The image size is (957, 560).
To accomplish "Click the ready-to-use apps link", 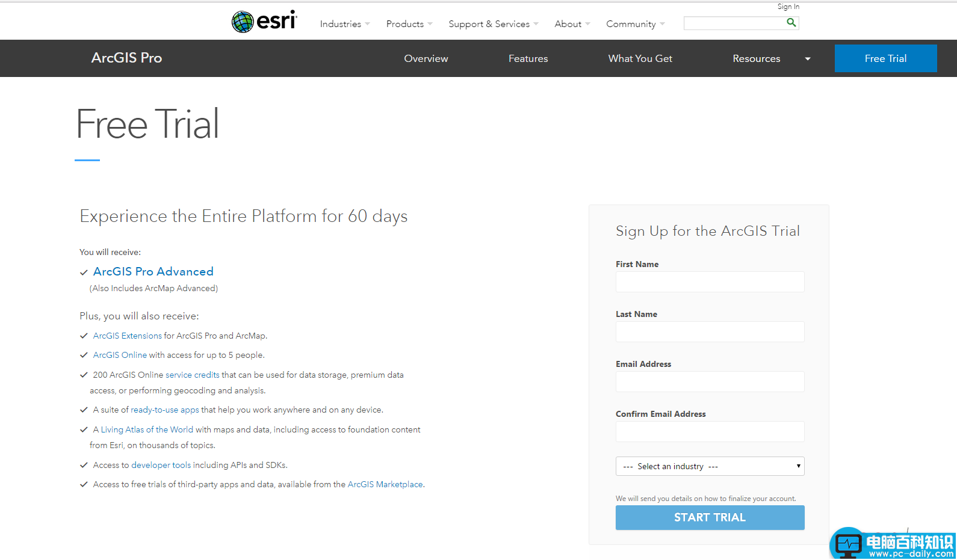I will coord(165,410).
